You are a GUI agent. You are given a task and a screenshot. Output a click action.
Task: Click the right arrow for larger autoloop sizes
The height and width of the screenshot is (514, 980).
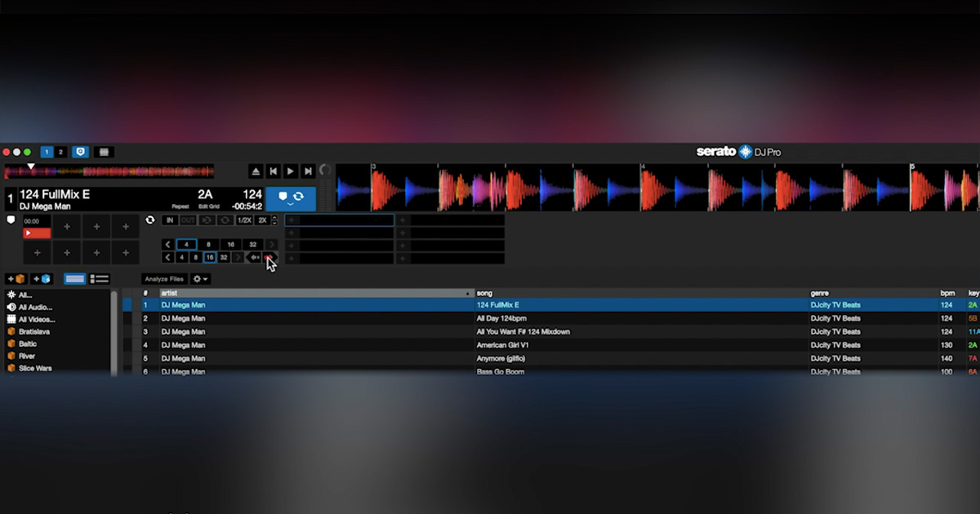coord(271,245)
